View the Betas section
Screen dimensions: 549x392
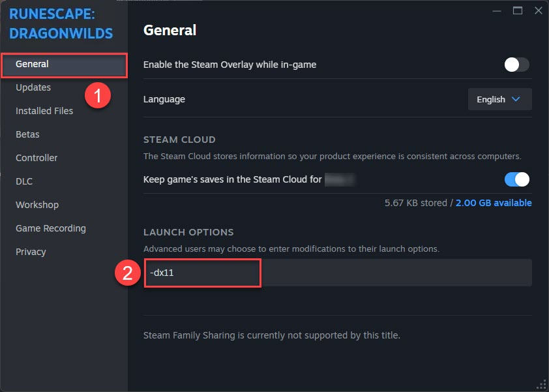point(27,134)
